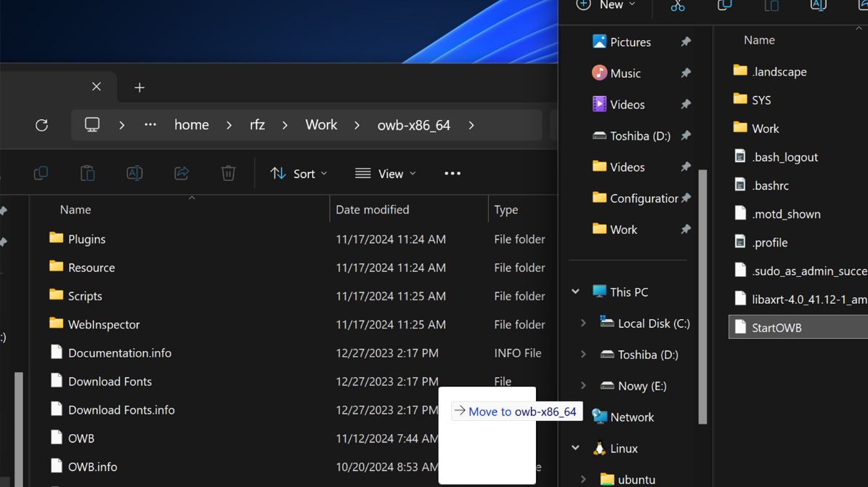Click the Delete trash icon in left toolbar
The image size is (868, 487).
pos(228,174)
